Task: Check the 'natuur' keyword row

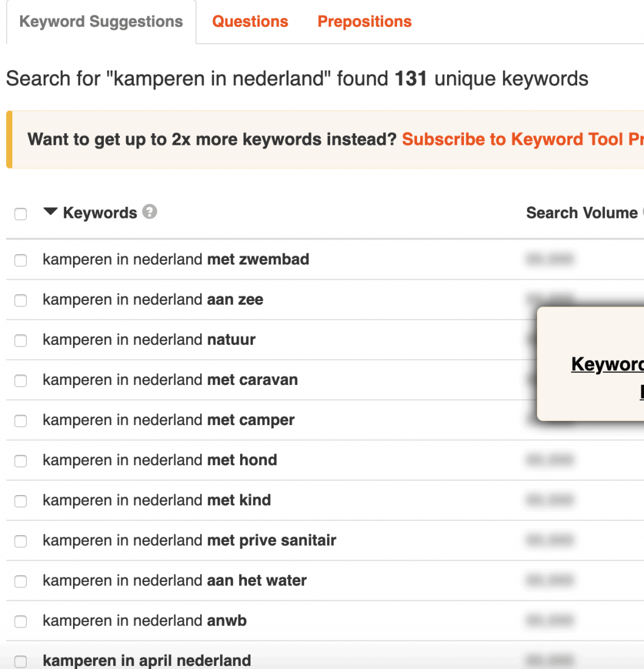Action: 21,341
